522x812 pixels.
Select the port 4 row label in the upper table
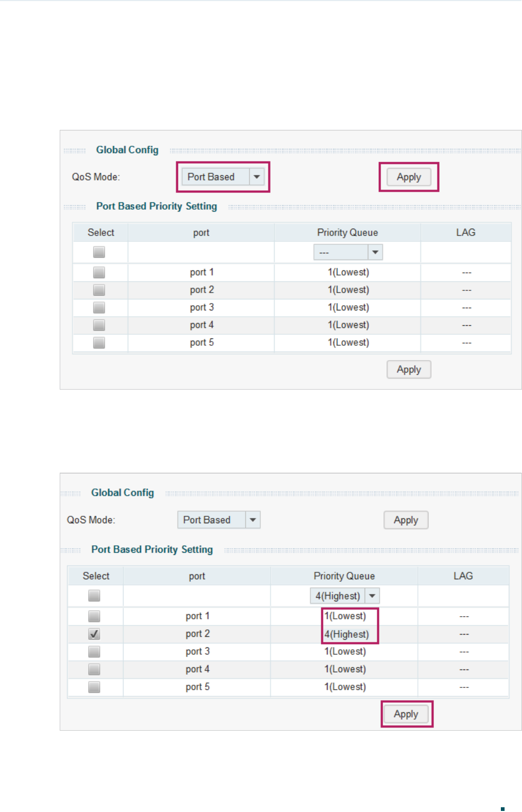[202, 325]
